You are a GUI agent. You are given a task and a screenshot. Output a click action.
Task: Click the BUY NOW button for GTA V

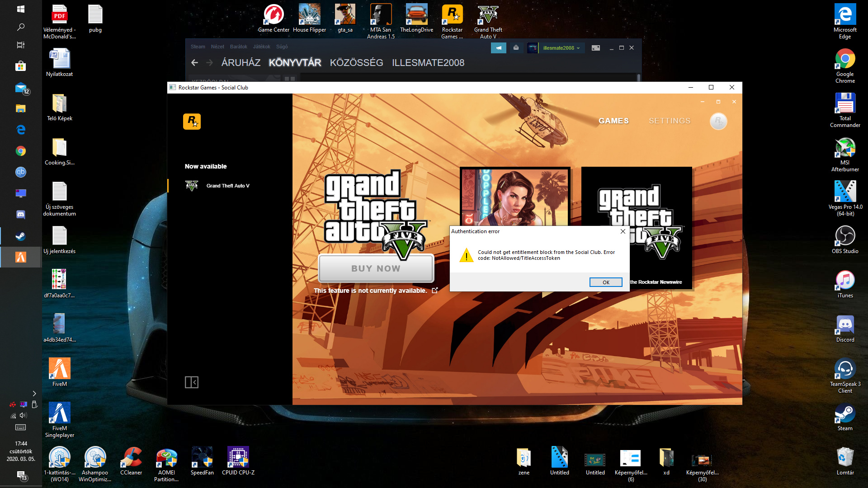click(x=376, y=268)
